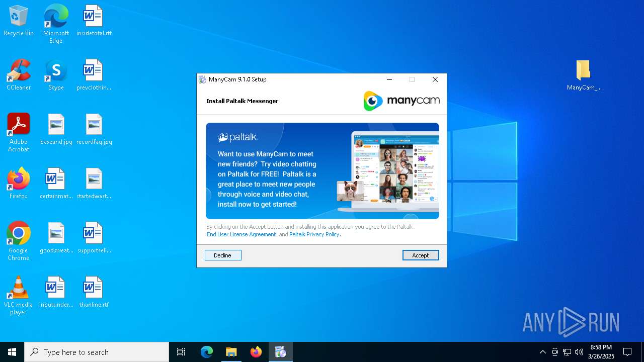Decline the Paltalk Messenger install
Screen dimensions: 644x362
pos(223,255)
